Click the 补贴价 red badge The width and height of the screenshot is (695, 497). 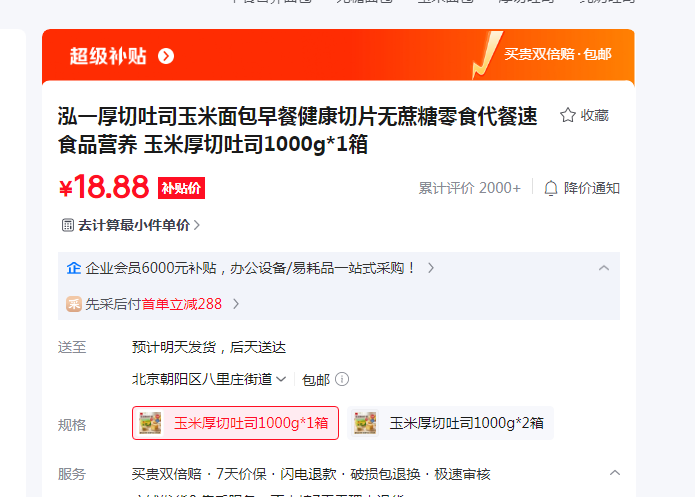pyautogui.click(x=181, y=188)
